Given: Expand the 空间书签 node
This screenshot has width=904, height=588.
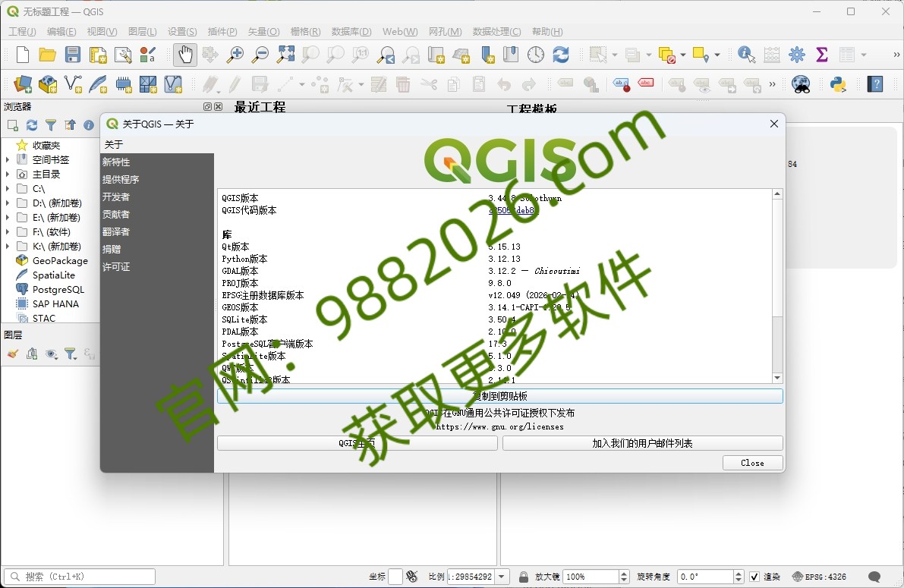Looking at the screenshot, I should [8, 159].
